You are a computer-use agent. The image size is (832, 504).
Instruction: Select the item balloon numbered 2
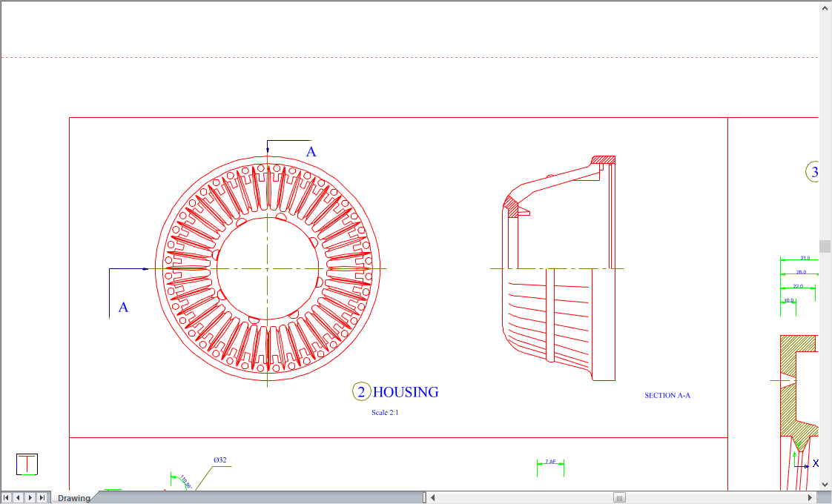tap(361, 392)
